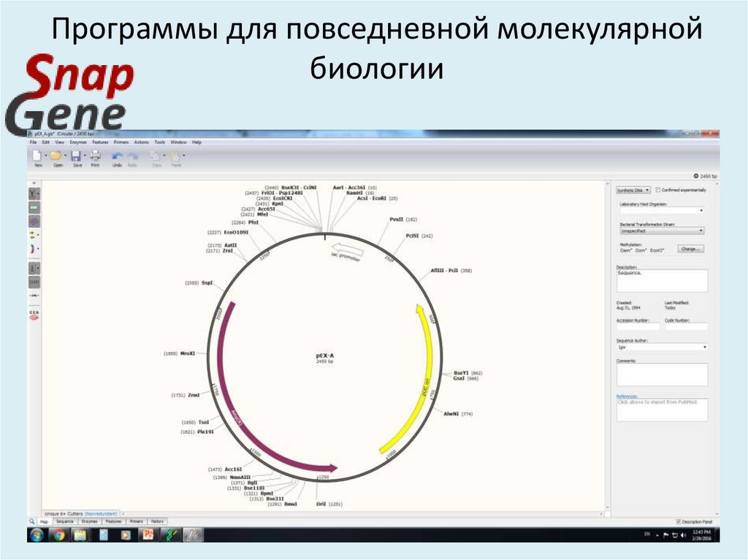The width and height of the screenshot is (748, 560).
Task: Click the Open folder icon
Action: tap(58, 155)
